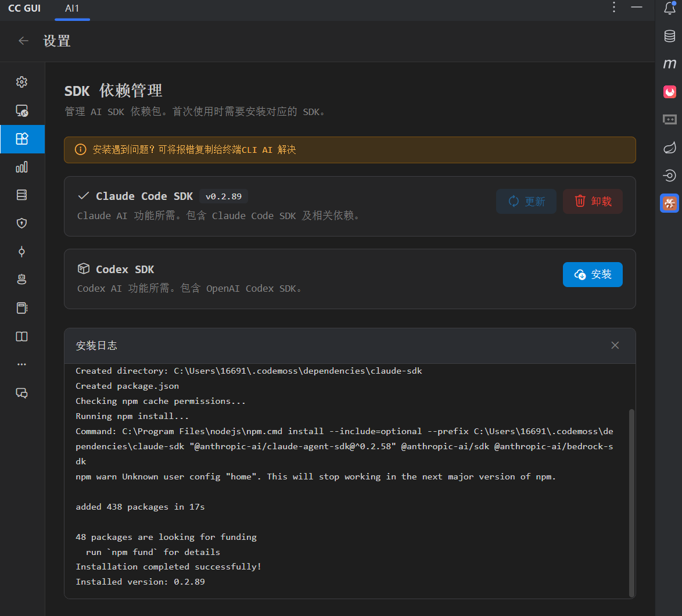Screen dimensions: 682x616
Task: Open notifications bell in right tool strip
Action: click(670, 8)
